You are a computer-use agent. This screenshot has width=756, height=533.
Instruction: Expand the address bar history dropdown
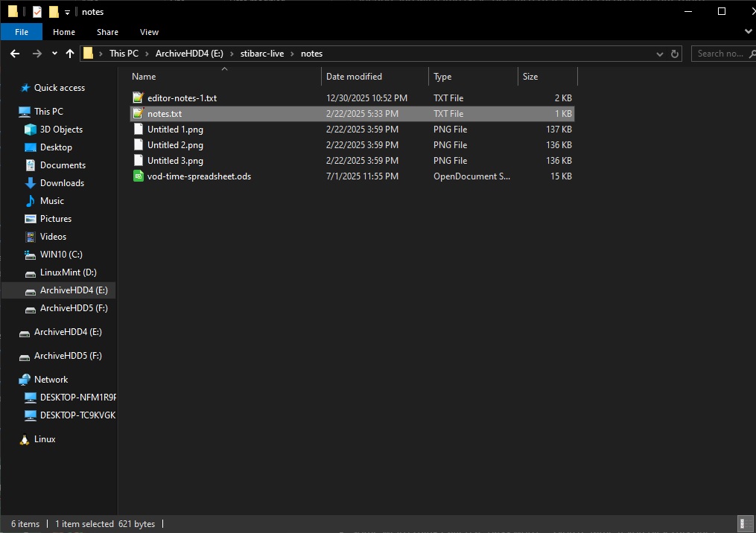[659, 54]
